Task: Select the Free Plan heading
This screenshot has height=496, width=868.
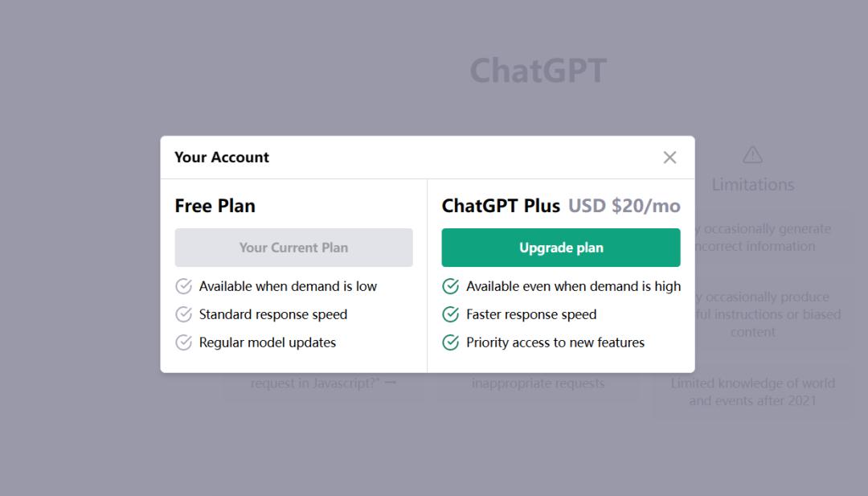Action: [215, 206]
